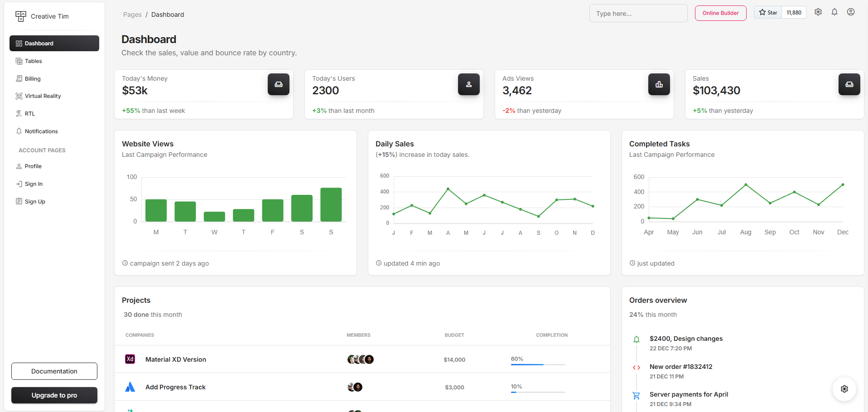Viewport: 868px width, 412px height.
Task: Click the Billing receipt icon in sidebar
Action: [19, 78]
